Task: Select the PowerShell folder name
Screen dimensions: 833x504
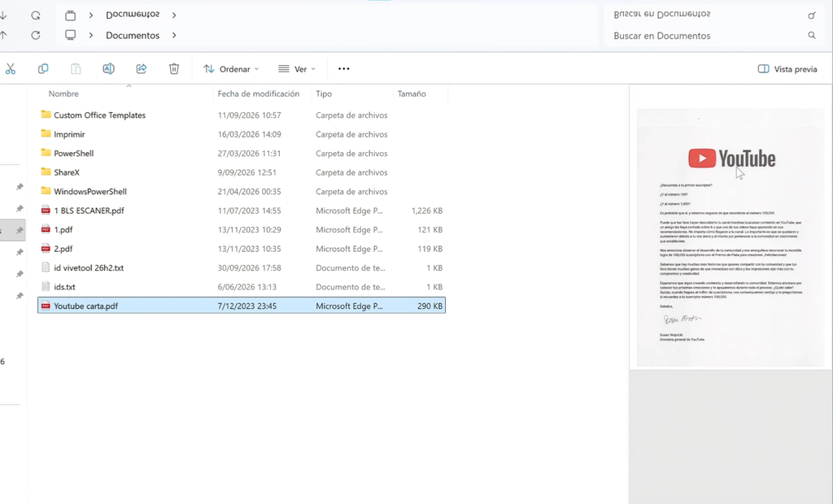Action: [73, 153]
